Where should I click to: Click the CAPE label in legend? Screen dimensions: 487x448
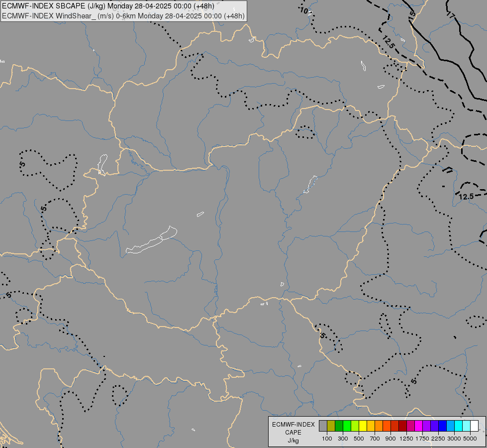pos(293,433)
